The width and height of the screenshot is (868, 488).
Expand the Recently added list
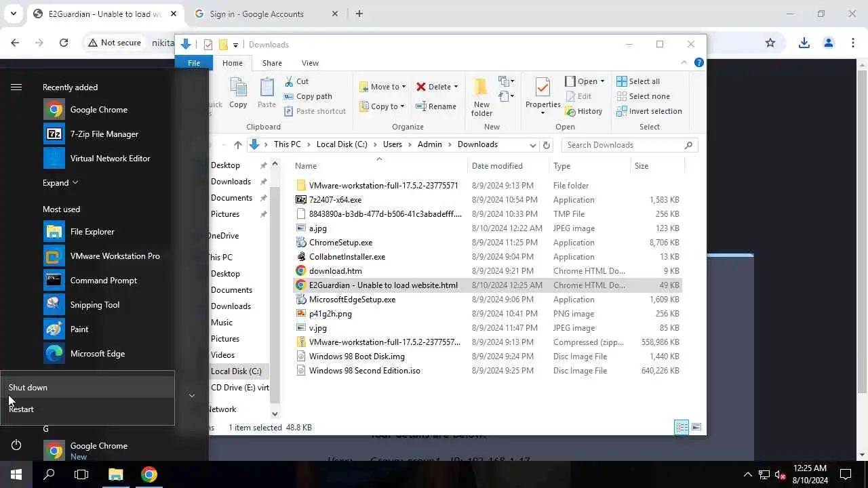tap(61, 183)
